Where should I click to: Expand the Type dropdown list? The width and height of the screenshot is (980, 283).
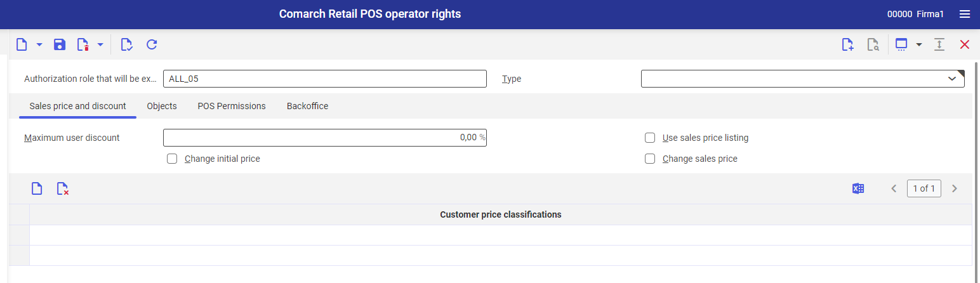pos(952,79)
